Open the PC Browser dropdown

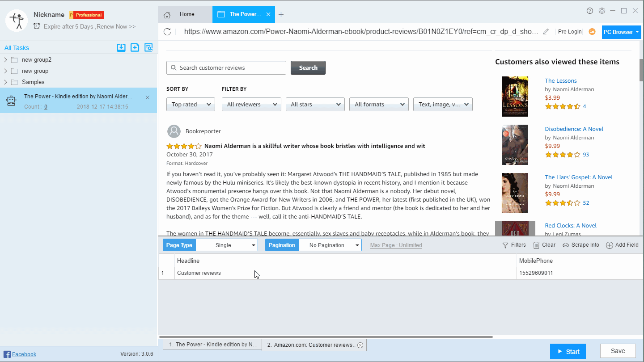[x=621, y=32]
